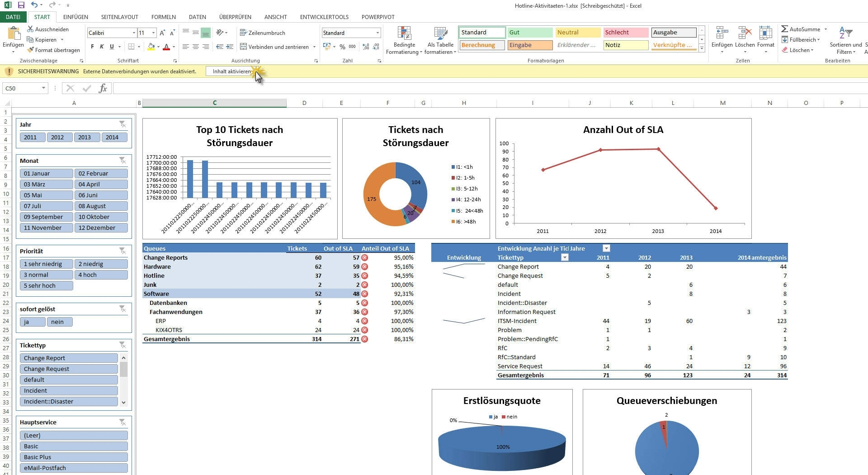
Task: Click percent number format icon
Action: tap(342, 47)
